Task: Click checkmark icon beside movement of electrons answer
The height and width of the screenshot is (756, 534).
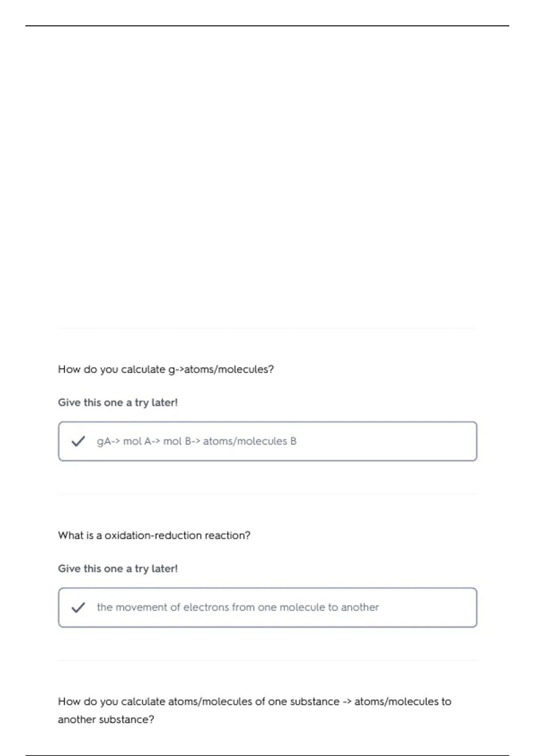Action: [x=78, y=607]
